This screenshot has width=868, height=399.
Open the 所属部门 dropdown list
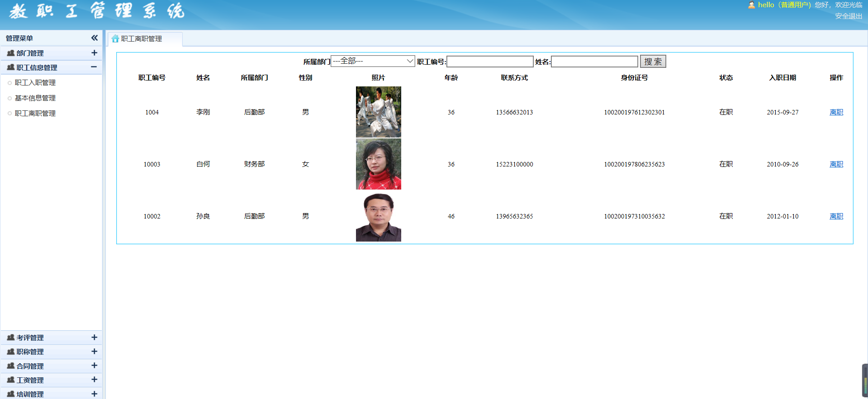pos(373,61)
